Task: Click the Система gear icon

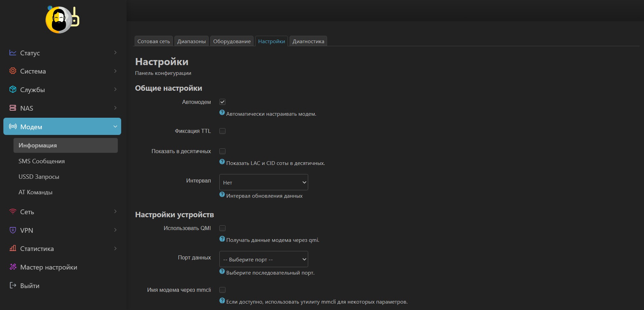Action: 13,71
